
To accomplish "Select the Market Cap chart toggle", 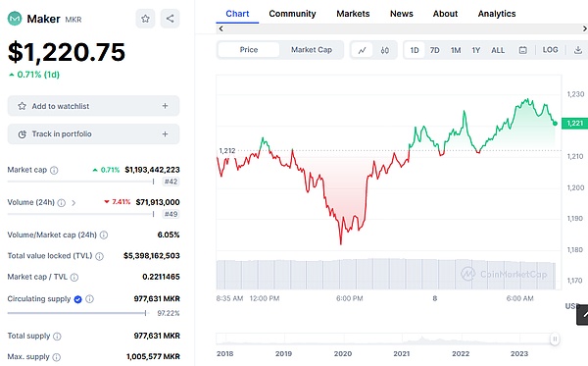I will pos(312,50).
